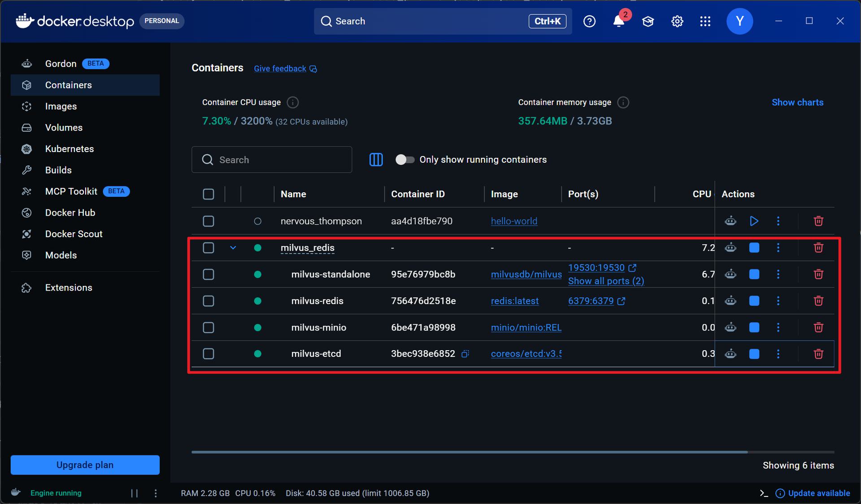
Task: Stop the milvus-redis container
Action: [x=754, y=300]
